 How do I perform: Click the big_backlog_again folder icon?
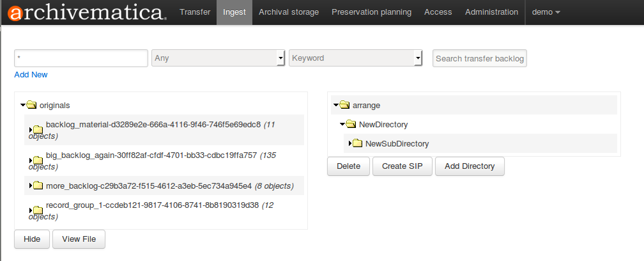point(38,161)
